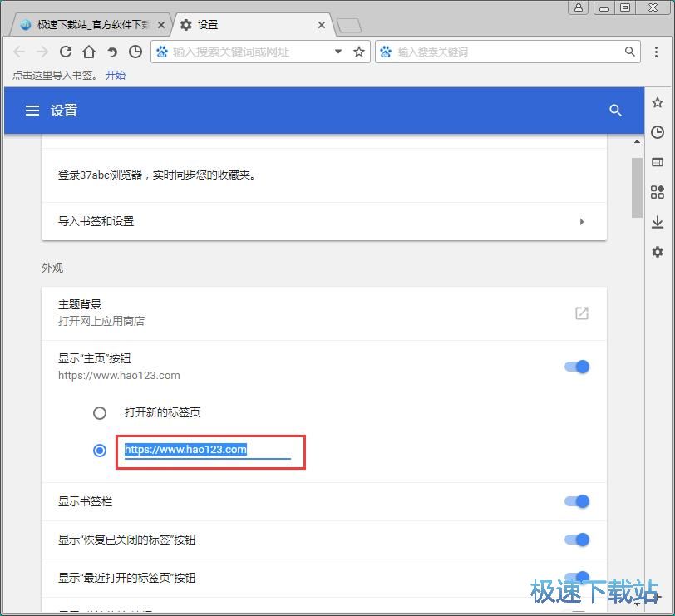
Task: Open the settings hamburger menu
Action: point(32,110)
